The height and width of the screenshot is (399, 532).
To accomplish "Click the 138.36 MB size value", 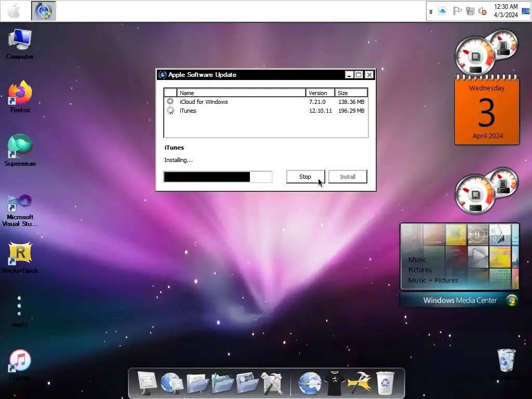I will (x=351, y=102).
